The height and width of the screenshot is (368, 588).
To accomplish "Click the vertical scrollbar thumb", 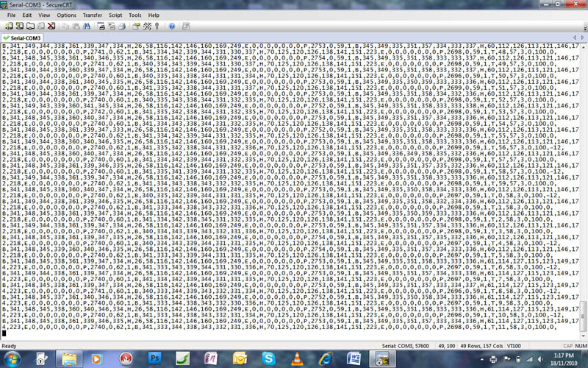I will [x=583, y=316].
